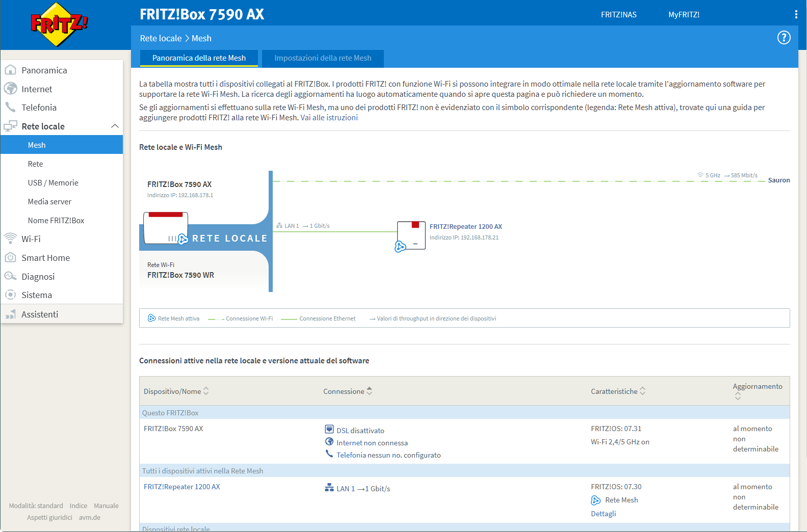Sort table by Caratteristiche column

642,391
